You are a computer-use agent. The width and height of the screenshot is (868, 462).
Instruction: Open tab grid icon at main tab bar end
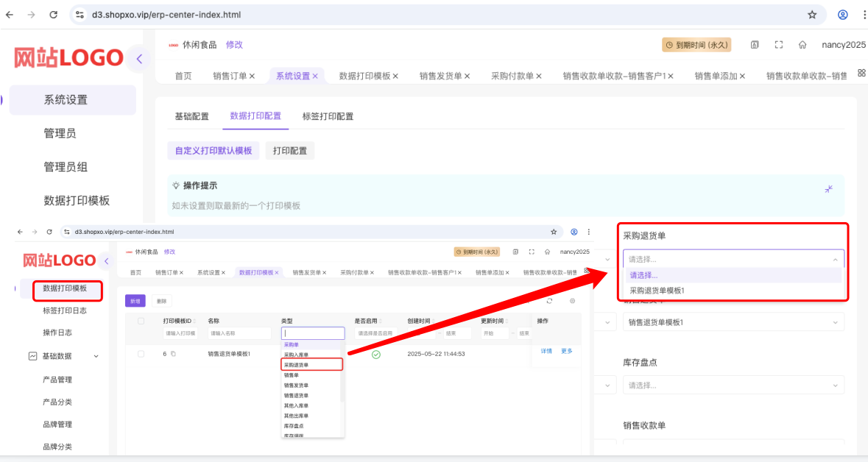pyautogui.click(x=862, y=73)
